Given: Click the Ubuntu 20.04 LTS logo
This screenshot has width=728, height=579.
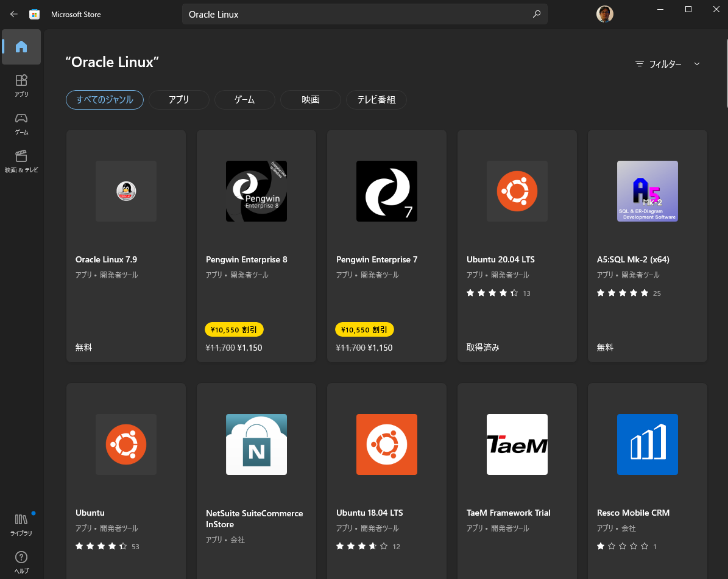Looking at the screenshot, I should [517, 191].
